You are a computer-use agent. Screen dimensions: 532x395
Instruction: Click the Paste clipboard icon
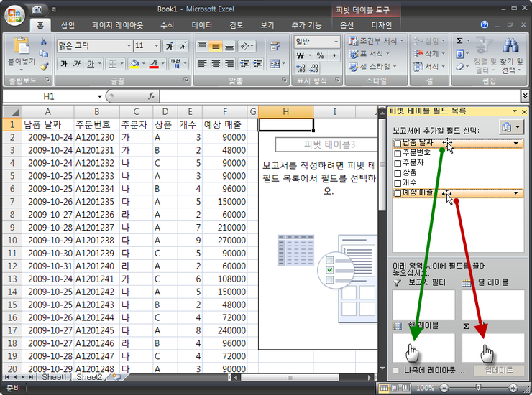pyautogui.click(x=22, y=46)
